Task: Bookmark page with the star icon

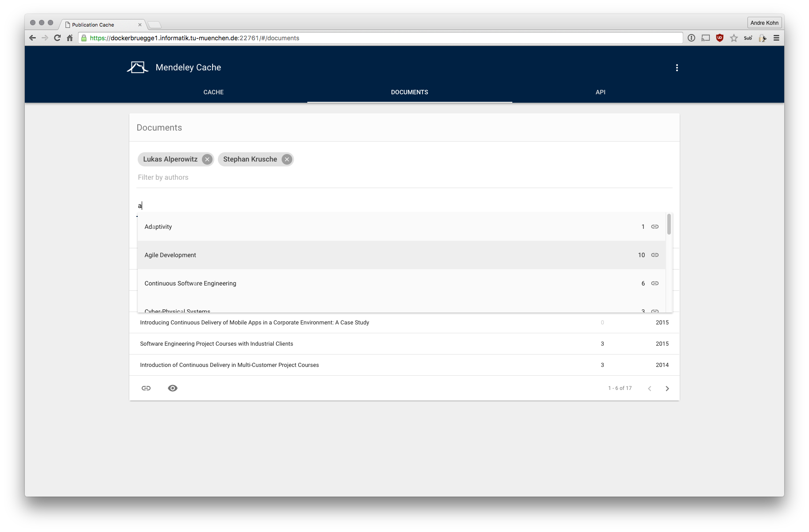Action: (734, 38)
